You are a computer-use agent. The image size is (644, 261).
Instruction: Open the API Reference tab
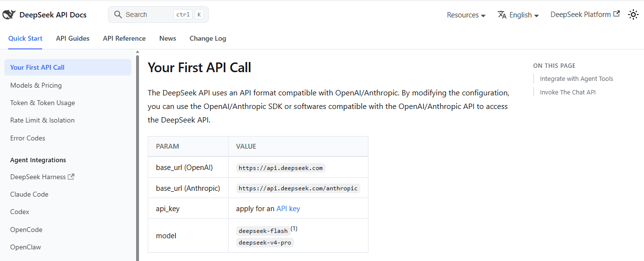124,38
